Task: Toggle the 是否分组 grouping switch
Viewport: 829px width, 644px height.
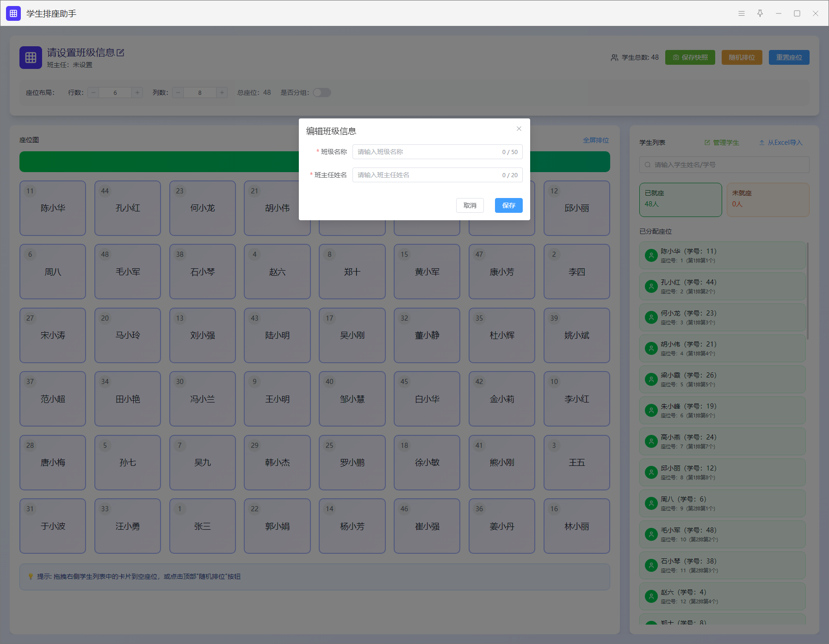Action: click(322, 93)
